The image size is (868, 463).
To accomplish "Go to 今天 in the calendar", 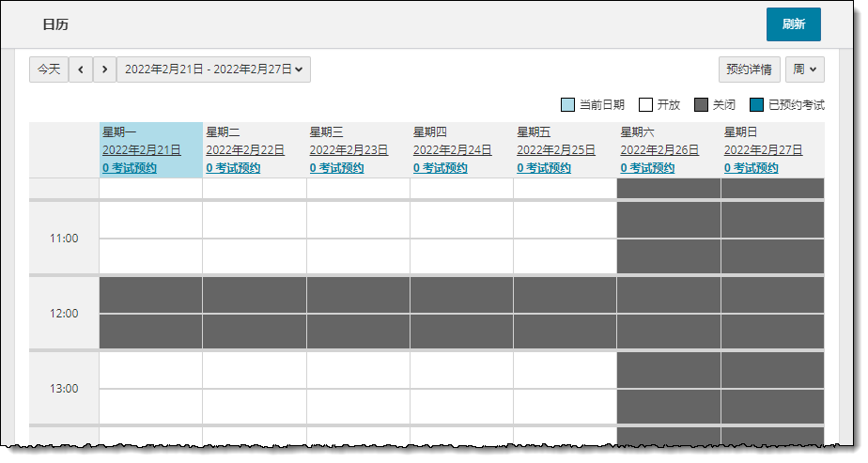I will (49, 69).
